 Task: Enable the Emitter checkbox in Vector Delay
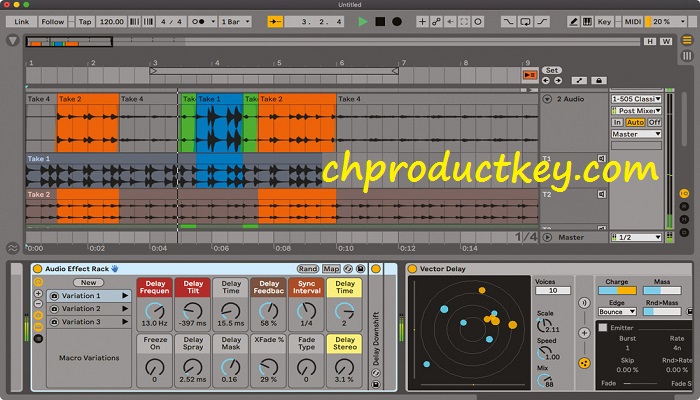[603, 328]
